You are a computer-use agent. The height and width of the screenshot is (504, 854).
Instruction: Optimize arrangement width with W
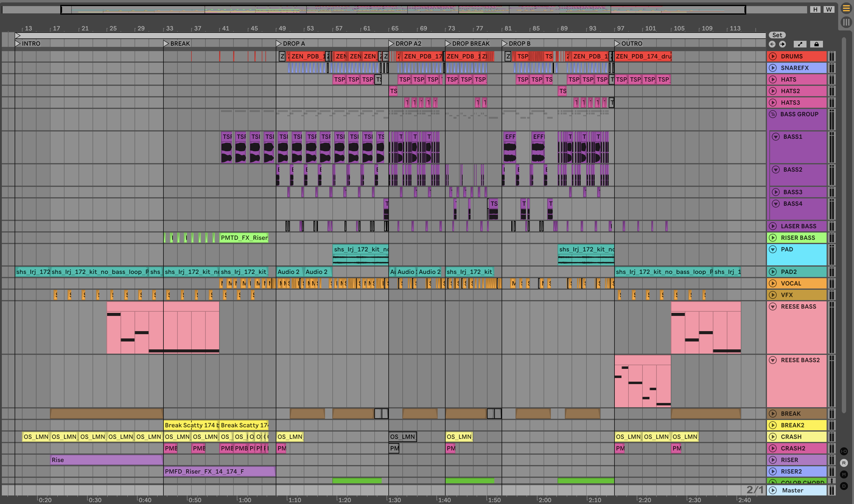click(x=829, y=9)
